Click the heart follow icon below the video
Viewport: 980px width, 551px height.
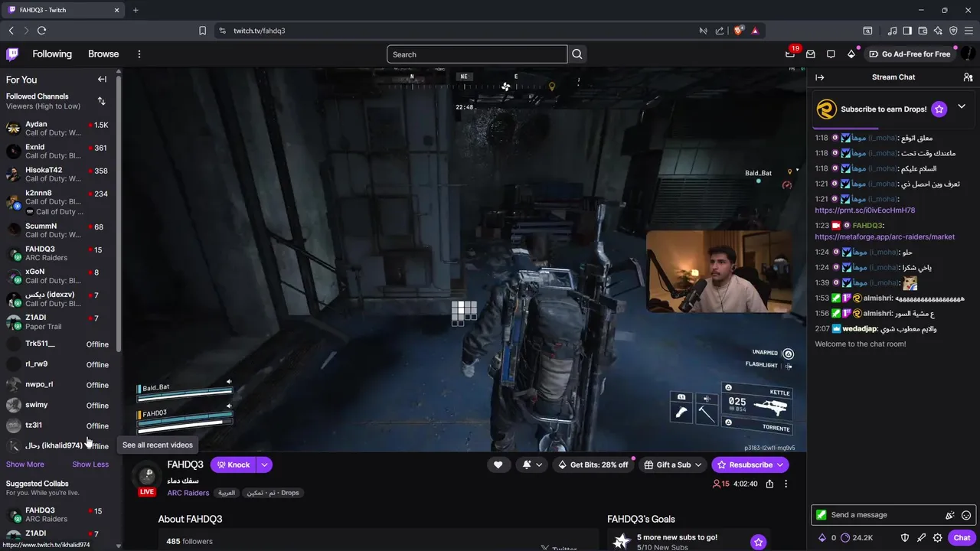tap(498, 465)
